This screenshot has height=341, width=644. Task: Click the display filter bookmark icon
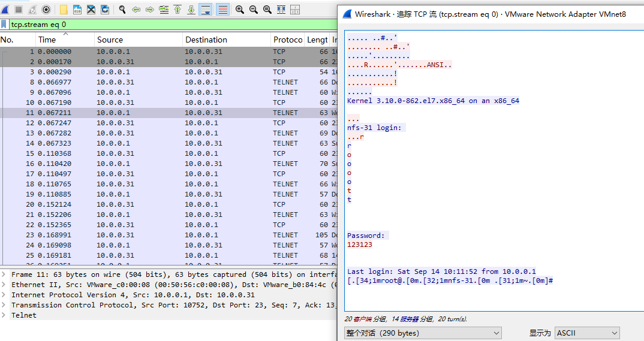pyautogui.click(x=4, y=25)
